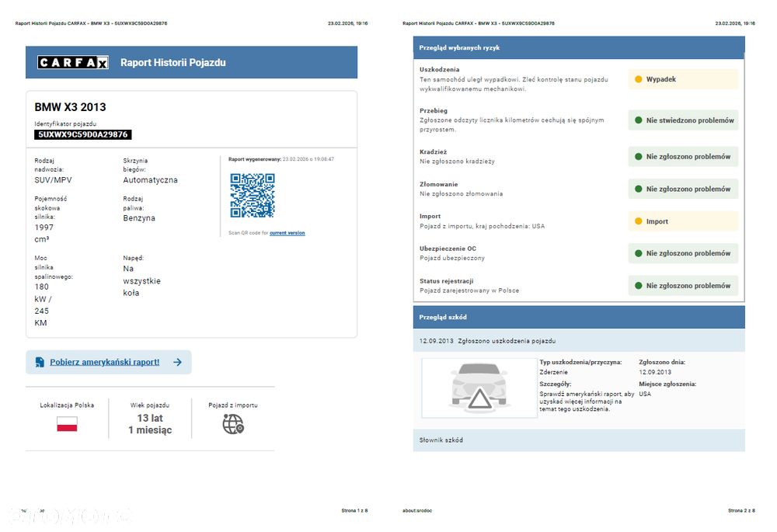Click the 'Przebieg' risk heading
777x532 pixels.
coord(433,110)
